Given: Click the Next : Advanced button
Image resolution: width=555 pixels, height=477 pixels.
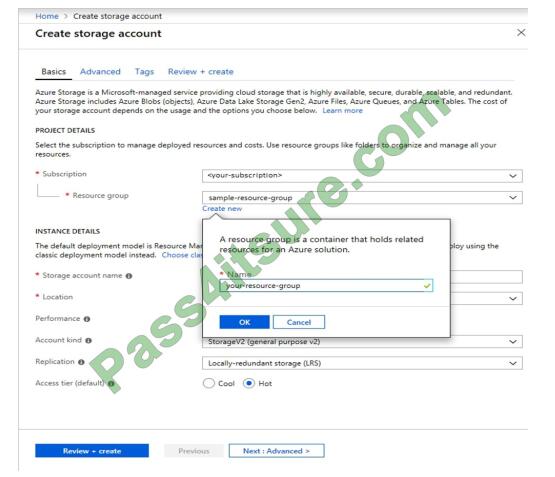Looking at the screenshot, I should tap(276, 451).
